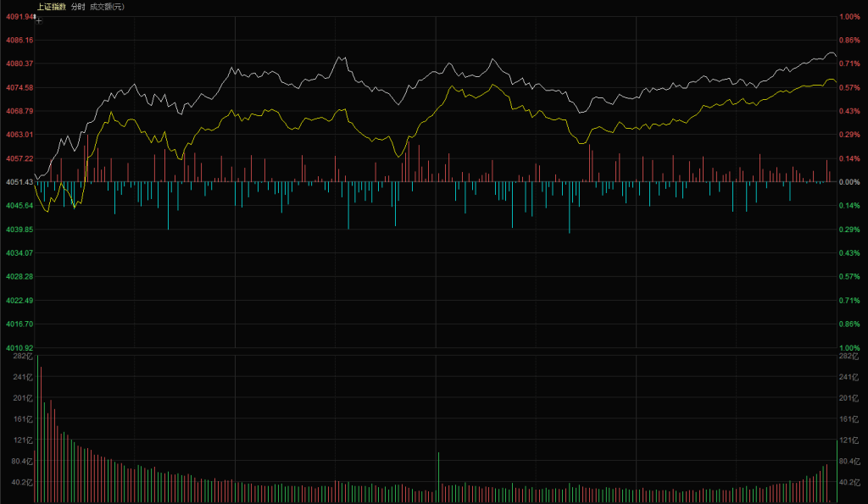This screenshot has width=868, height=504.
Task: Switch to the 分时 view label
Action: click(78, 6)
